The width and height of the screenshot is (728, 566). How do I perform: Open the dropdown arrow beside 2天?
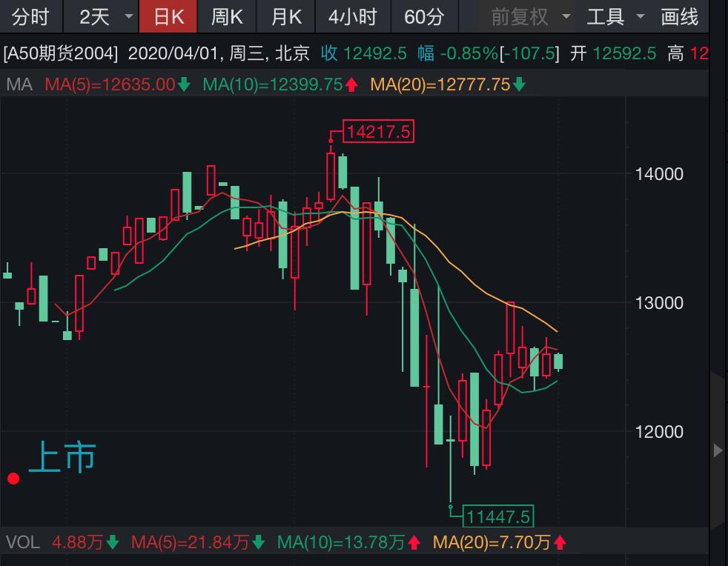pos(128,17)
